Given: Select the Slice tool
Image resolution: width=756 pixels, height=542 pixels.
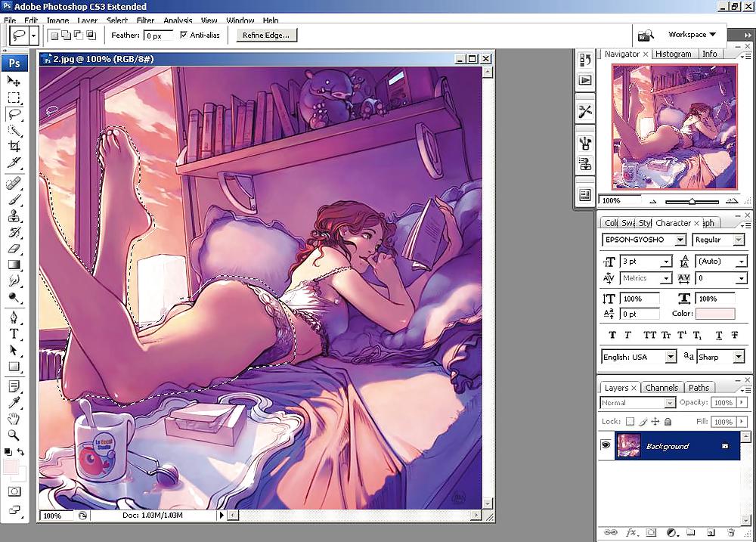Looking at the screenshot, I should (x=14, y=163).
